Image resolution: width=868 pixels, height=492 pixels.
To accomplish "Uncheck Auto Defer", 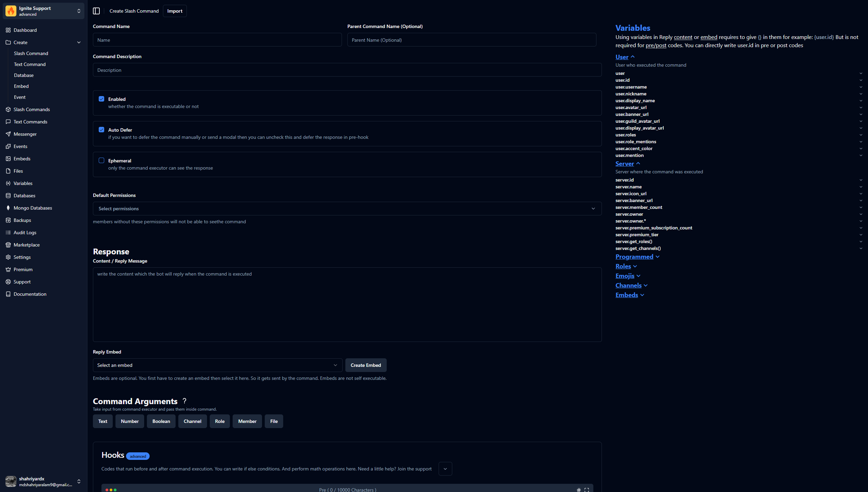I will 101,130.
